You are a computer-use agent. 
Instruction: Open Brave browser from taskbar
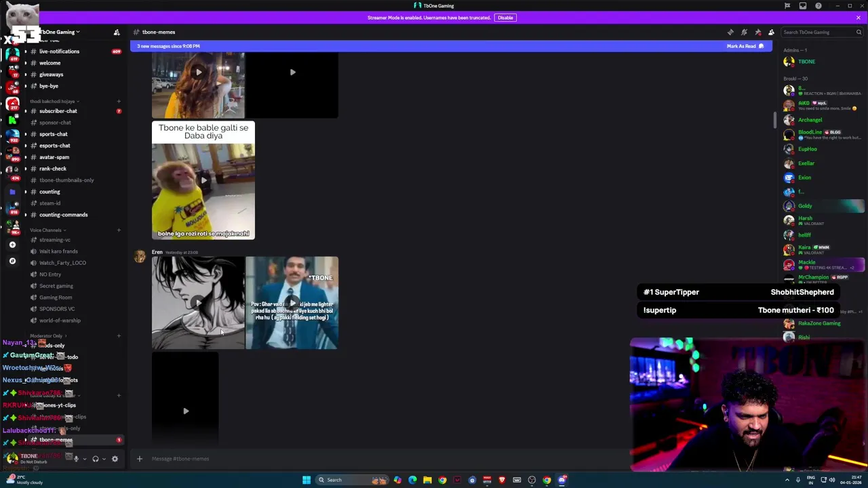click(502, 480)
